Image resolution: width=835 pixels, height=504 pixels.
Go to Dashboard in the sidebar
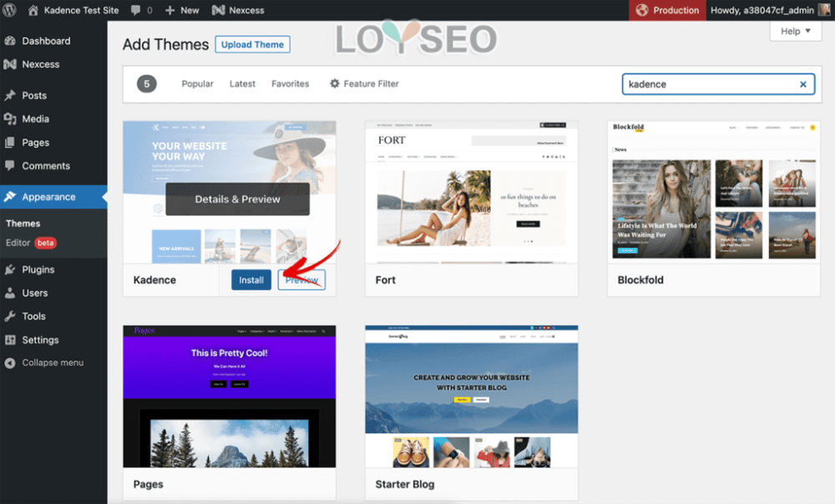click(46, 41)
